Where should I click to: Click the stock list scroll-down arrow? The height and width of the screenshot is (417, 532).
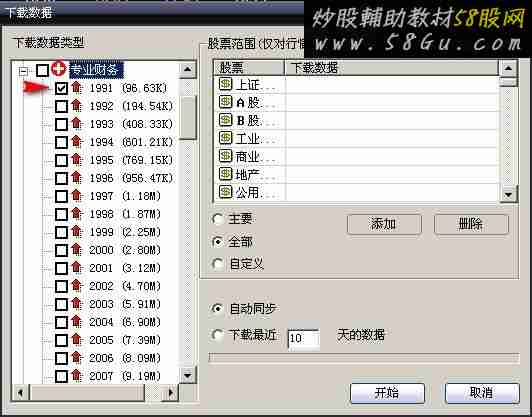508,195
